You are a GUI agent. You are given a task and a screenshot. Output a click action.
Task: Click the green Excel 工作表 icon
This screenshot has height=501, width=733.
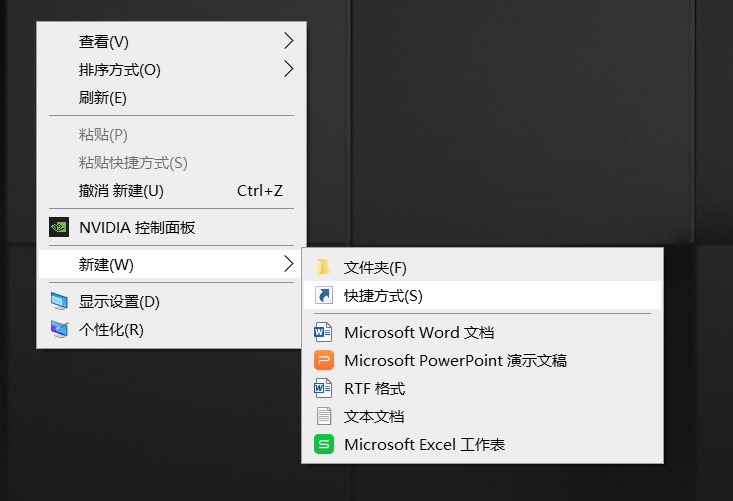[323, 444]
